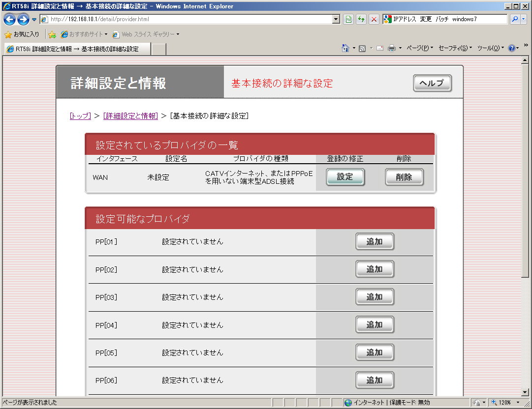Click 追加 button for PP[01]

tap(375, 241)
